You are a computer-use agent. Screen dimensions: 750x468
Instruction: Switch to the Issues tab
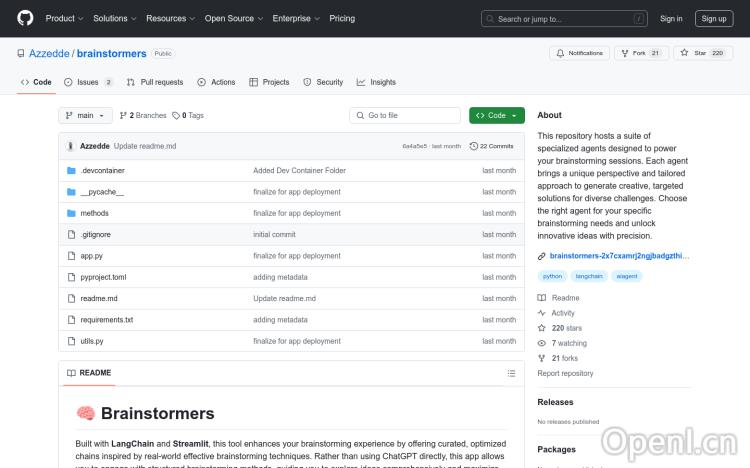point(88,82)
